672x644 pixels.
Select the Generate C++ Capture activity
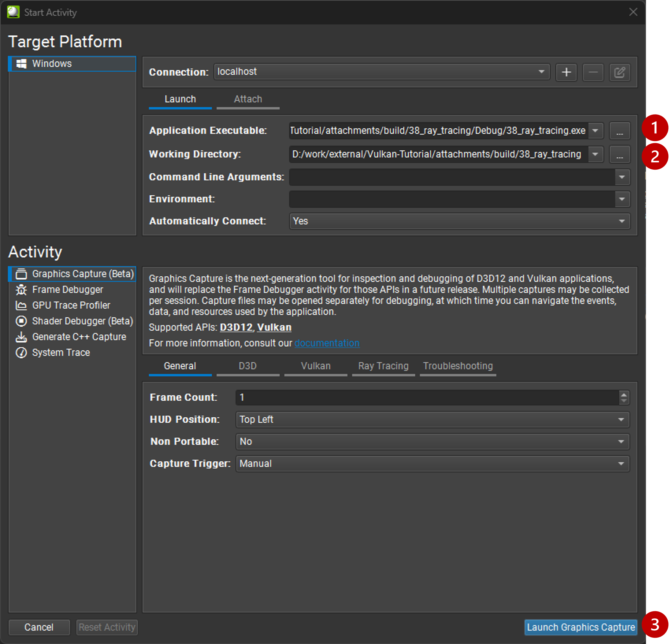pos(79,336)
